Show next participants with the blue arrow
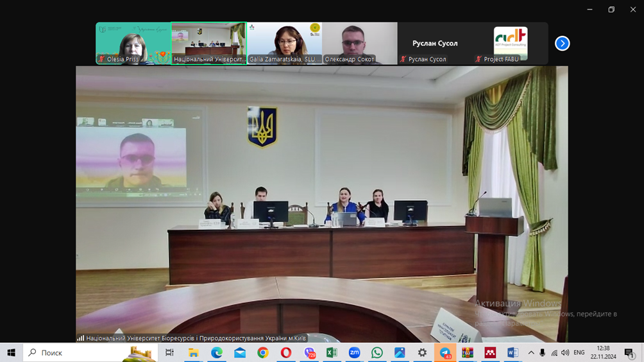Screen dimensions: 644x362 pyautogui.click(x=562, y=43)
